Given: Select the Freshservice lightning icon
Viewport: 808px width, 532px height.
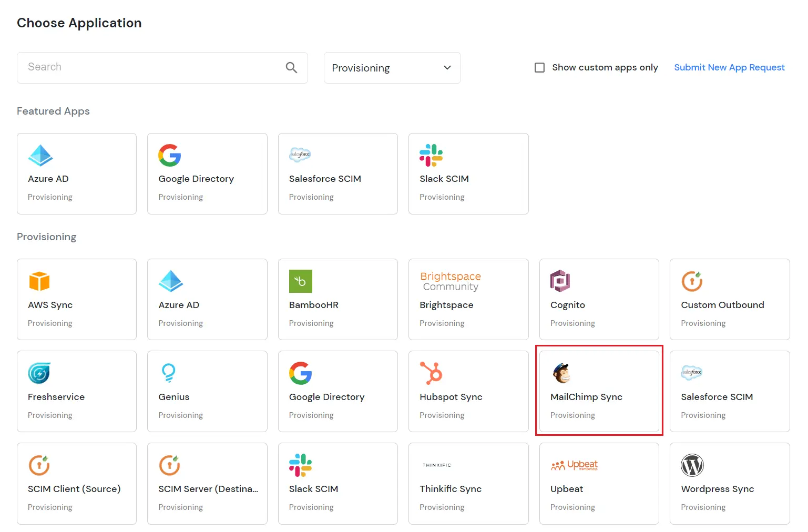Looking at the screenshot, I should (x=39, y=373).
